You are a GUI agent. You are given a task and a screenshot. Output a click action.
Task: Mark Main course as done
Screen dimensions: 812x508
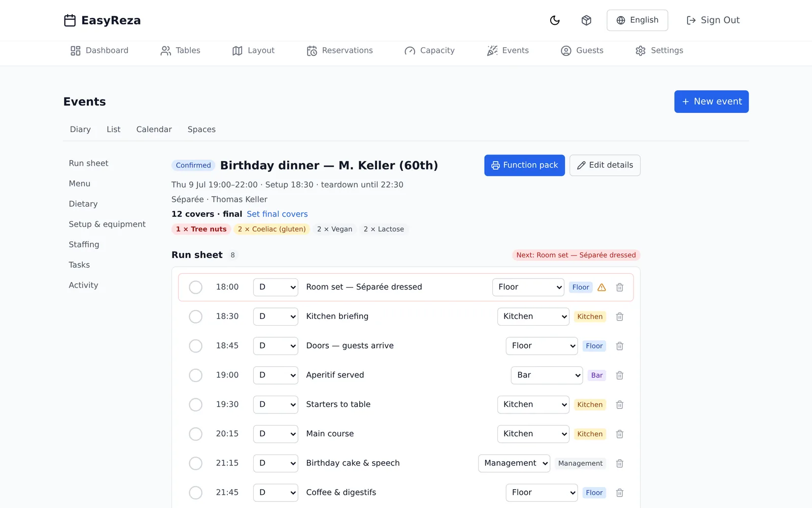pyautogui.click(x=195, y=434)
